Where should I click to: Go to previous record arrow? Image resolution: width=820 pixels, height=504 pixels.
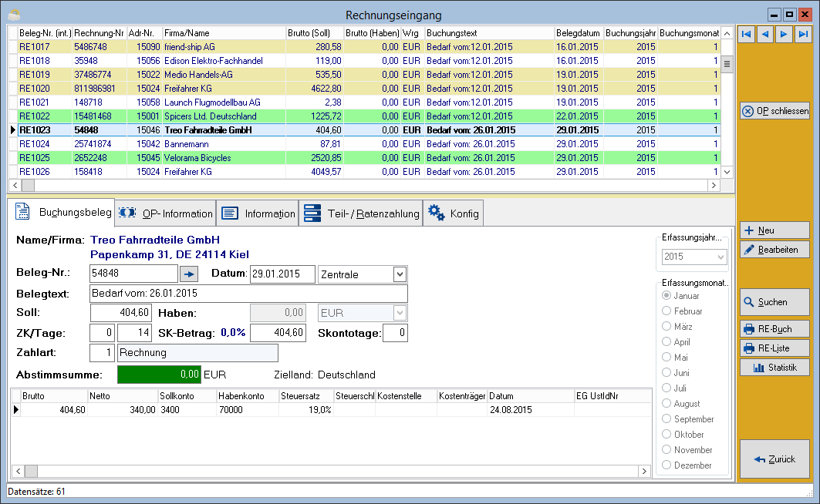tap(765, 35)
